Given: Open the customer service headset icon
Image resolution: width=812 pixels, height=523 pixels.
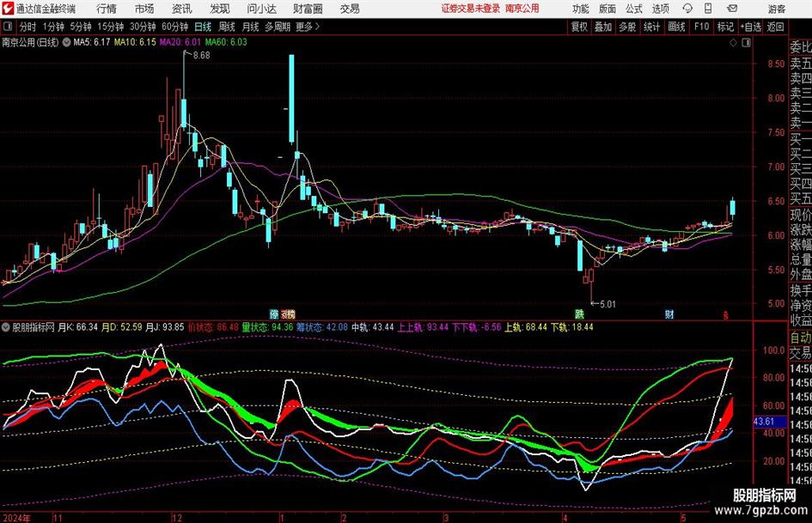Looking at the screenshot, I should point(687,9).
